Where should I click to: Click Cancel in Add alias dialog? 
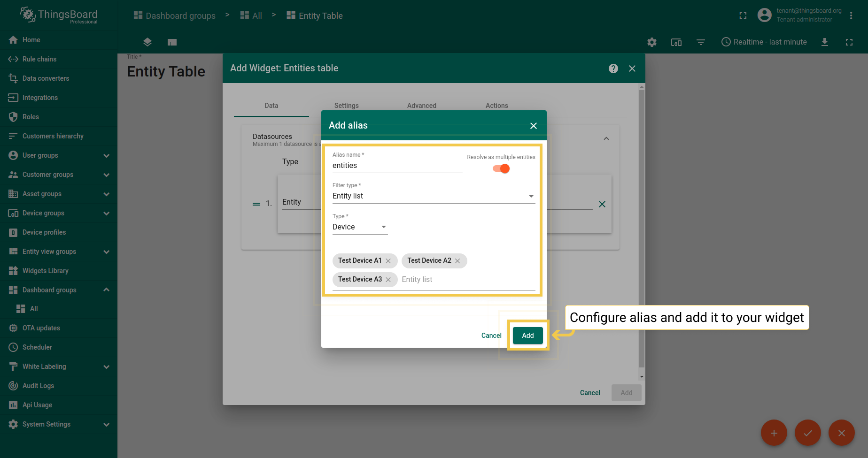(x=491, y=336)
